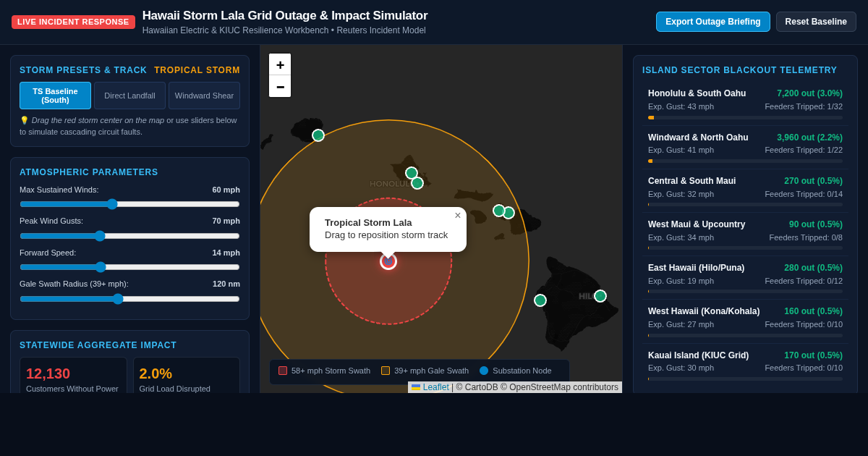Image resolution: width=868 pixels, height=456 pixels.
Task: Select the Kona-side substation node
Action: 540,300
